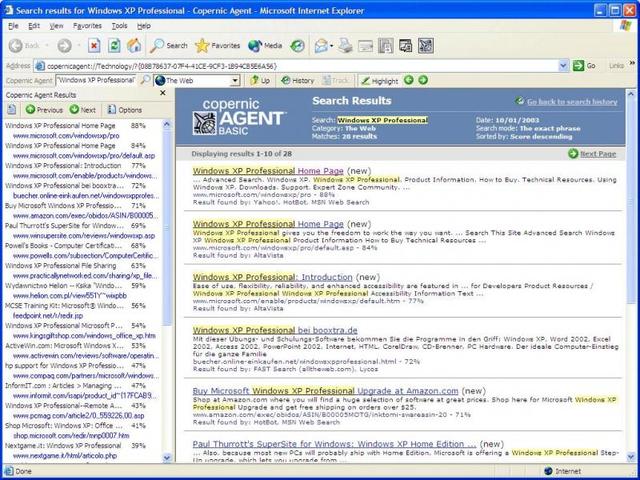The height and width of the screenshot is (480, 640).
Task: Open the Tools menu
Action: coord(120,26)
